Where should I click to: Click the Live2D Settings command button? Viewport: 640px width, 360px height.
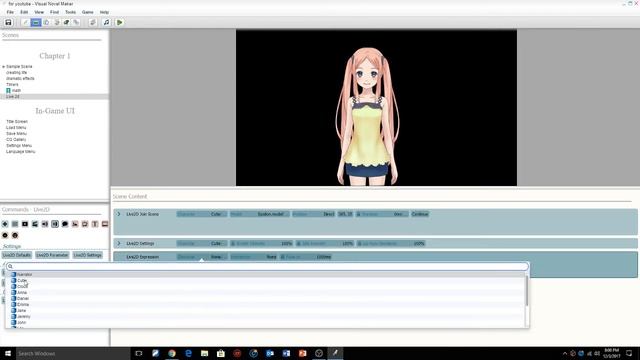click(x=88, y=255)
